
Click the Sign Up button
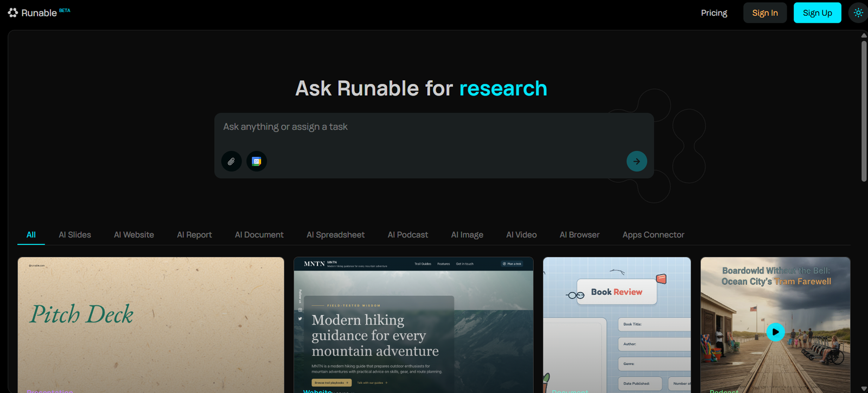[817, 12]
